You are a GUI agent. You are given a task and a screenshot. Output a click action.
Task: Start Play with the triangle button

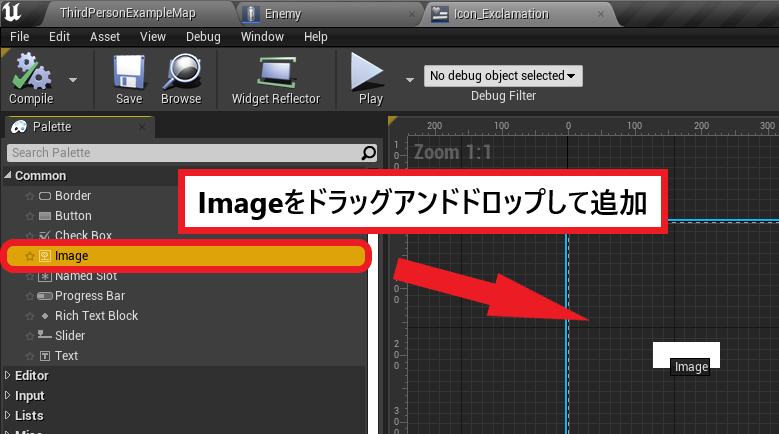pyautogui.click(x=367, y=72)
